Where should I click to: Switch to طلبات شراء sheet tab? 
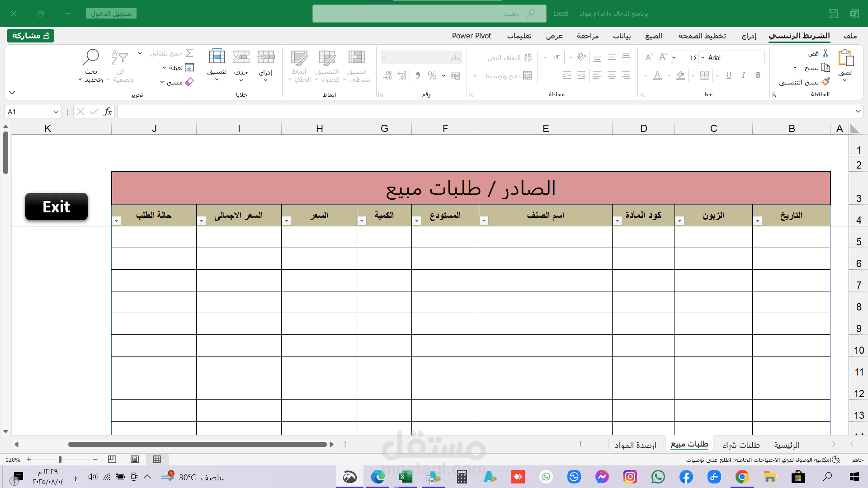pyautogui.click(x=741, y=445)
